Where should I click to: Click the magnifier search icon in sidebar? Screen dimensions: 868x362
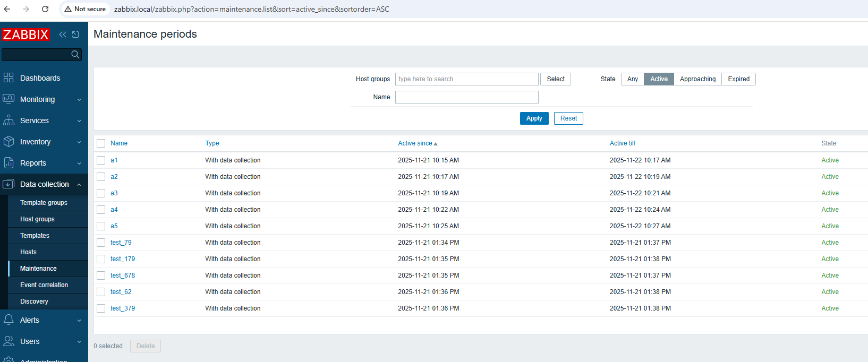point(75,54)
